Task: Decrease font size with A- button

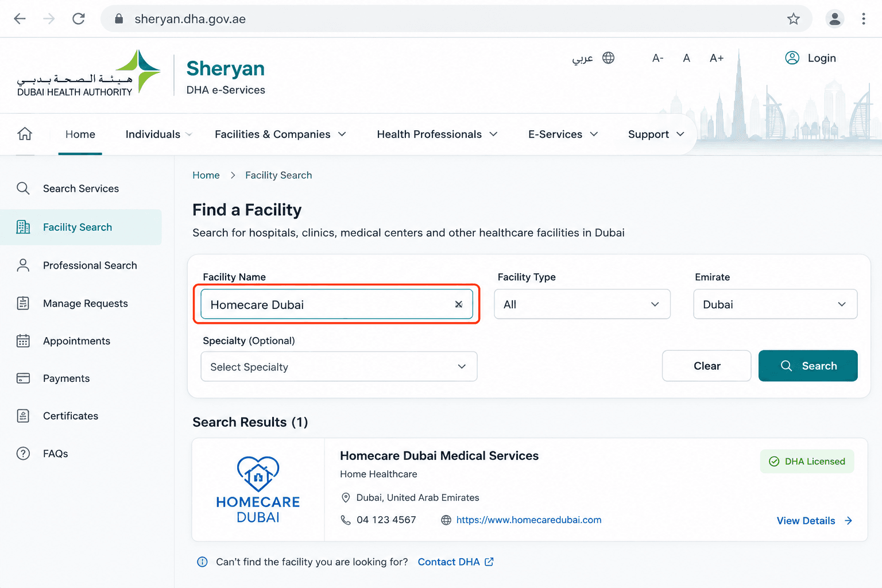Action: coord(658,58)
